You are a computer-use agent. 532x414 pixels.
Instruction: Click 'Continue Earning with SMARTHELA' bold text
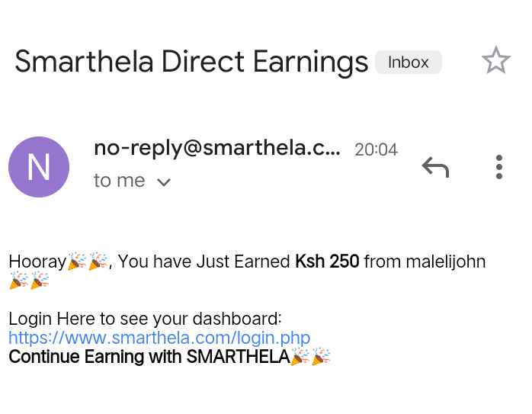(x=149, y=357)
